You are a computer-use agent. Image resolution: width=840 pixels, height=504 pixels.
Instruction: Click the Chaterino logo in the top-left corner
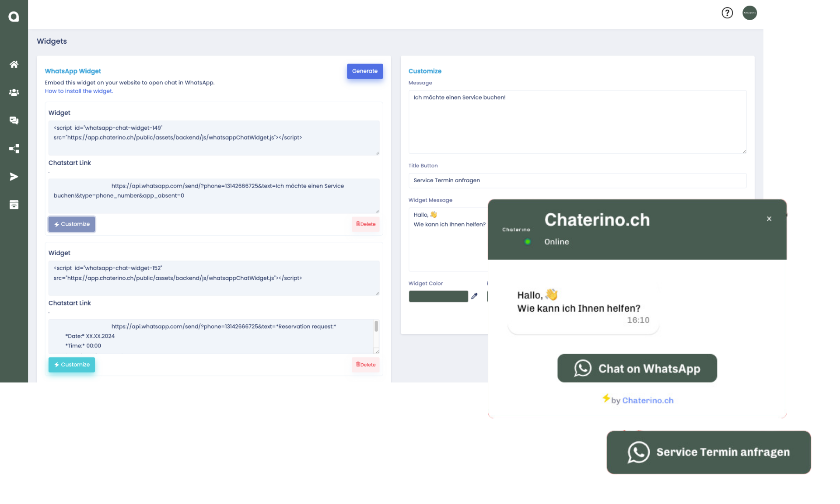14,17
